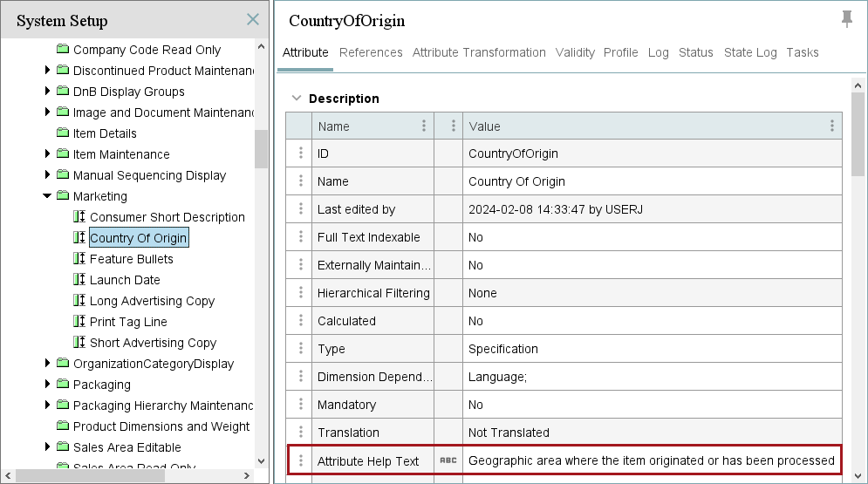Go to the State Log tab
Screen dimensions: 868x484
(x=749, y=52)
